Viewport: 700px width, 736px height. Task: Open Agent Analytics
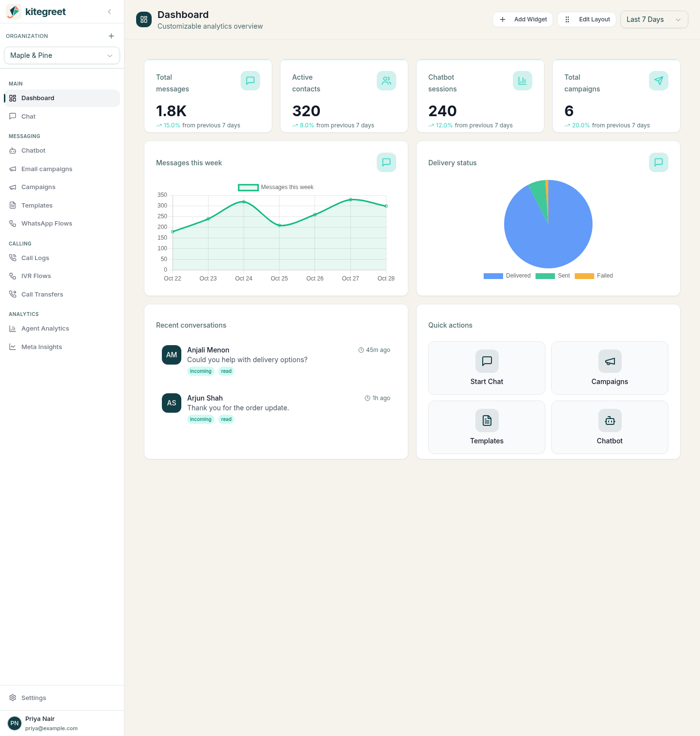pos(62,329)
